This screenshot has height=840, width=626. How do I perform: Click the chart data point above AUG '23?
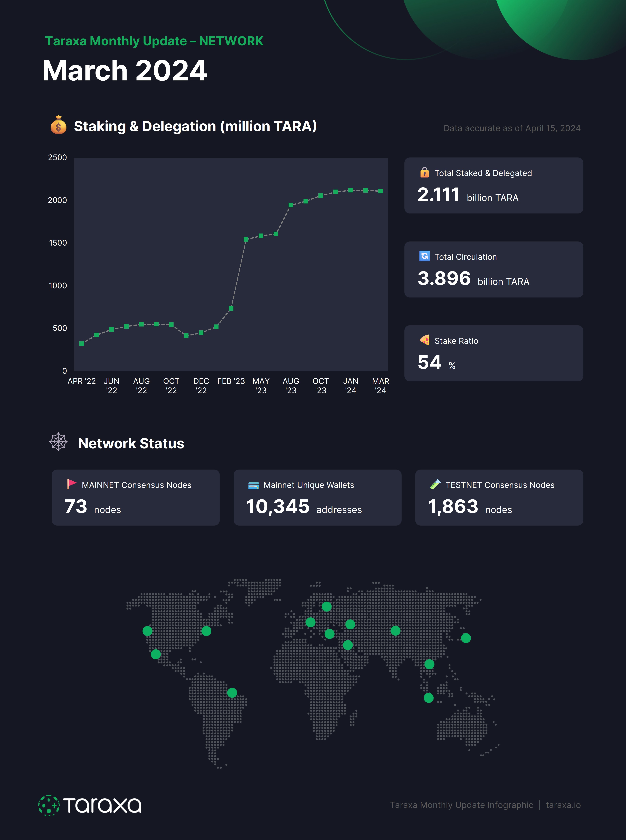(x=291, y=205)
